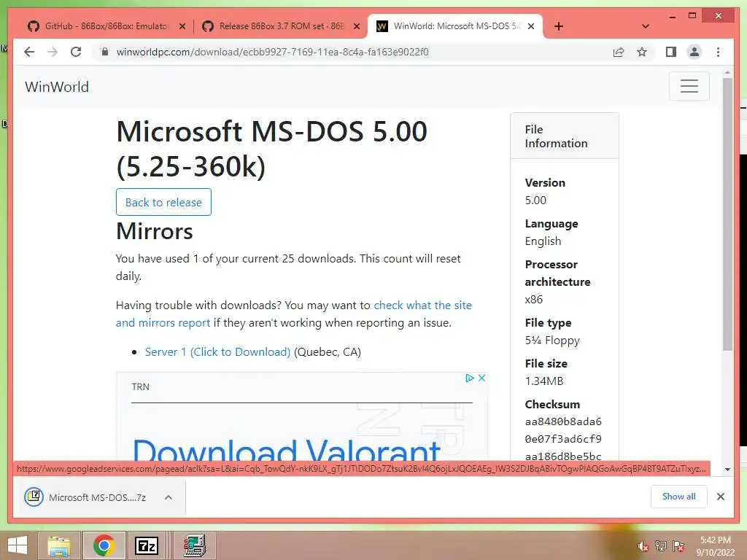The image size is (747, 560).
Task: Close the GitHub 86Box/86Box tab
Action: [182, 26]
